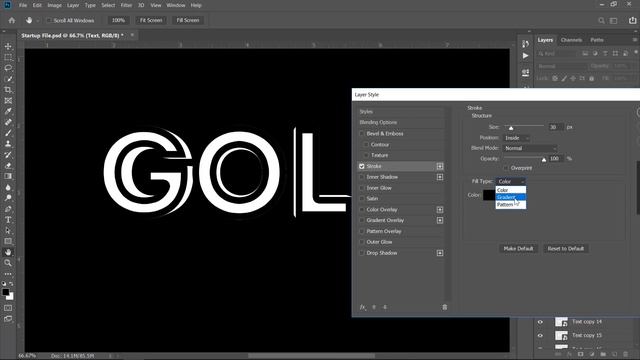Hide the Text copy 14 layer

pyautogui.click(x=540, y=322)
